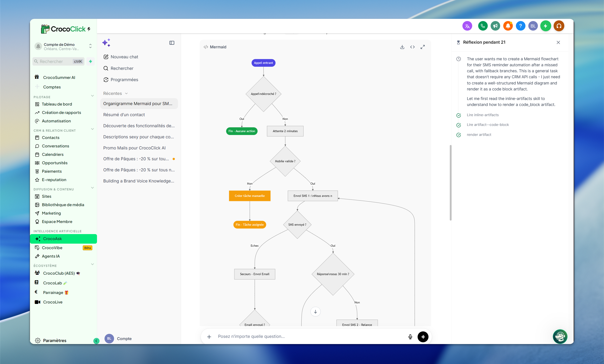The width and height of the screenshot is (604, 364).
Task: Collapse the CRM & Relation Client section
Action: (x=92, y=129)
